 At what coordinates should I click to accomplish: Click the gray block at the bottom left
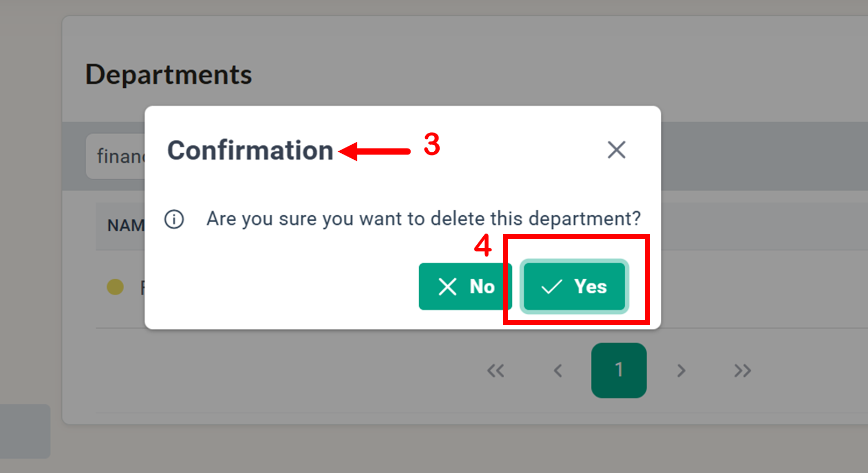[25, 431]
